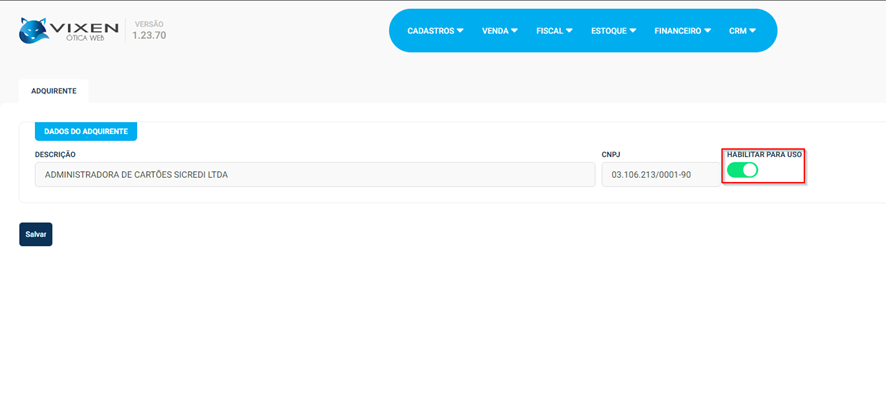Click the version 1.23.70 label
Image resolution: width=886 pixels, height=417 pixels.
click(149, 35)
